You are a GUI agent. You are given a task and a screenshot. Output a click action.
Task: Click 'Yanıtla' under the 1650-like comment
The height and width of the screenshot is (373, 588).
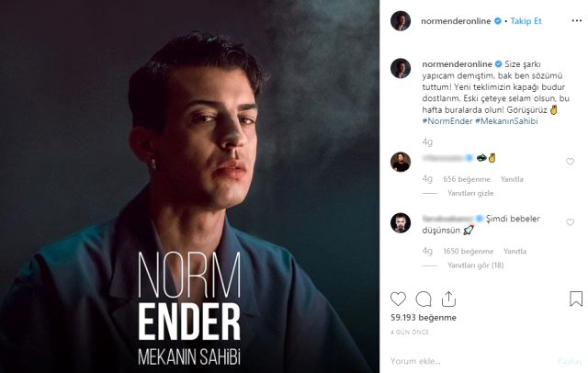pyautogui.click(x=515, y=251)
